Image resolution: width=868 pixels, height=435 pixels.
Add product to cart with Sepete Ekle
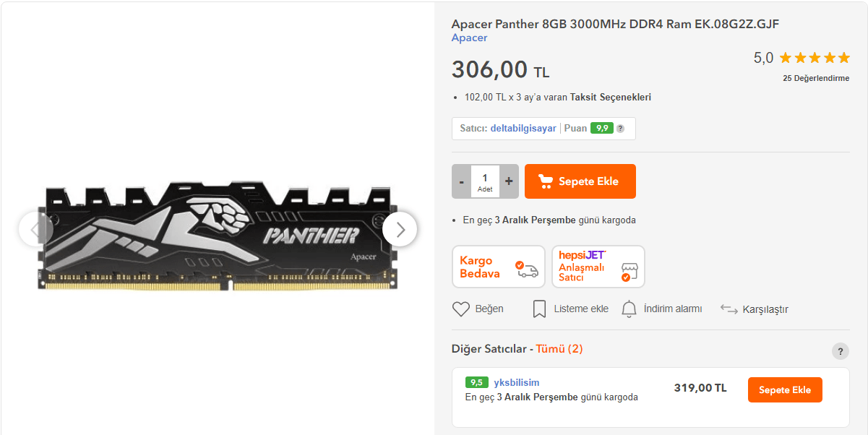pos(580,181)
